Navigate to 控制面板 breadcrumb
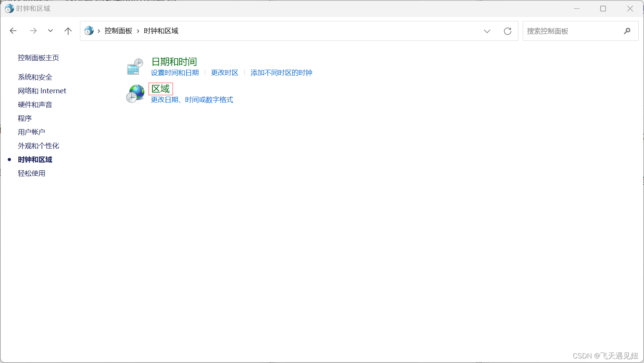Screen dimensions: 644x363 point(118,31)
